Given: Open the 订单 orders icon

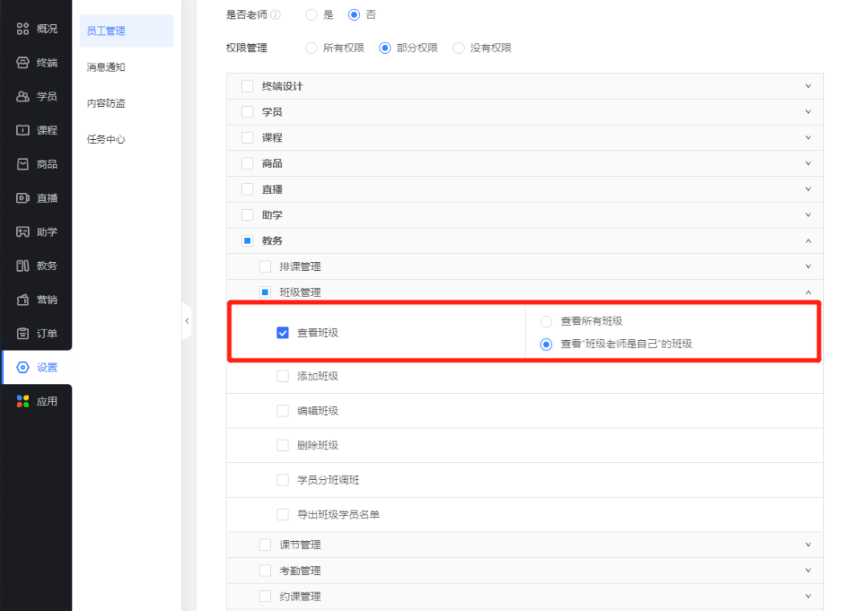Looking at the screenshot, I should click(x=35, y=333).
